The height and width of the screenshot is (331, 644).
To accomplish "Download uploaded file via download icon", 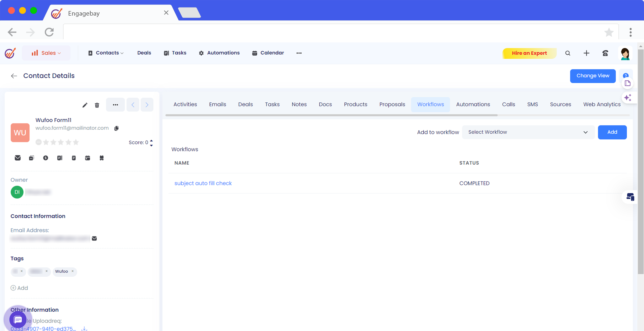I will pyautogui.click(x=84, y=328).
